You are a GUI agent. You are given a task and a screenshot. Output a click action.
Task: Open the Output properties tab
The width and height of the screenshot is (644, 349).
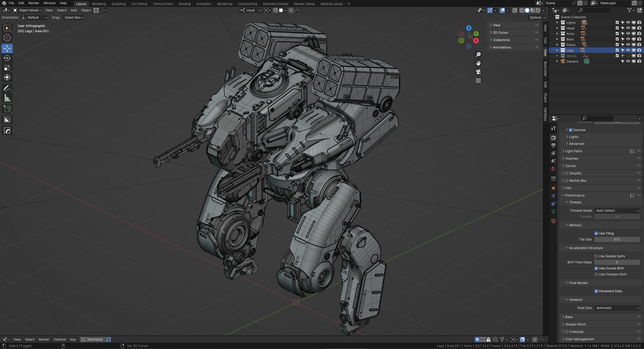coord(554,145)
